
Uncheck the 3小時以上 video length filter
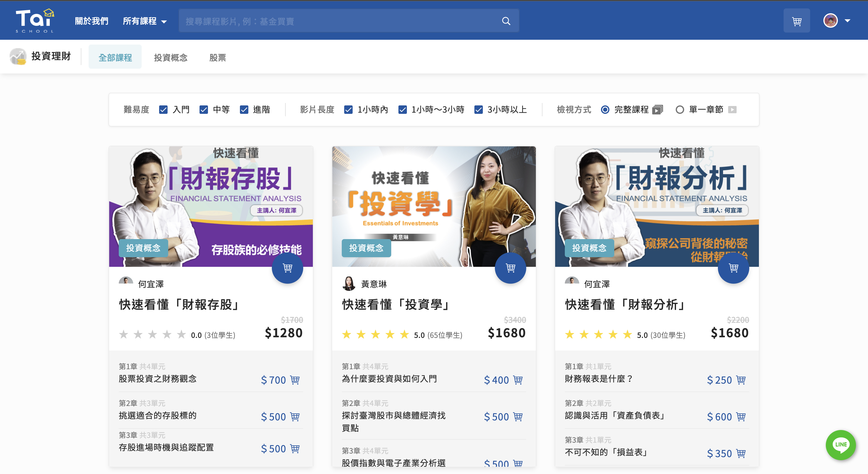coord(479,110)
